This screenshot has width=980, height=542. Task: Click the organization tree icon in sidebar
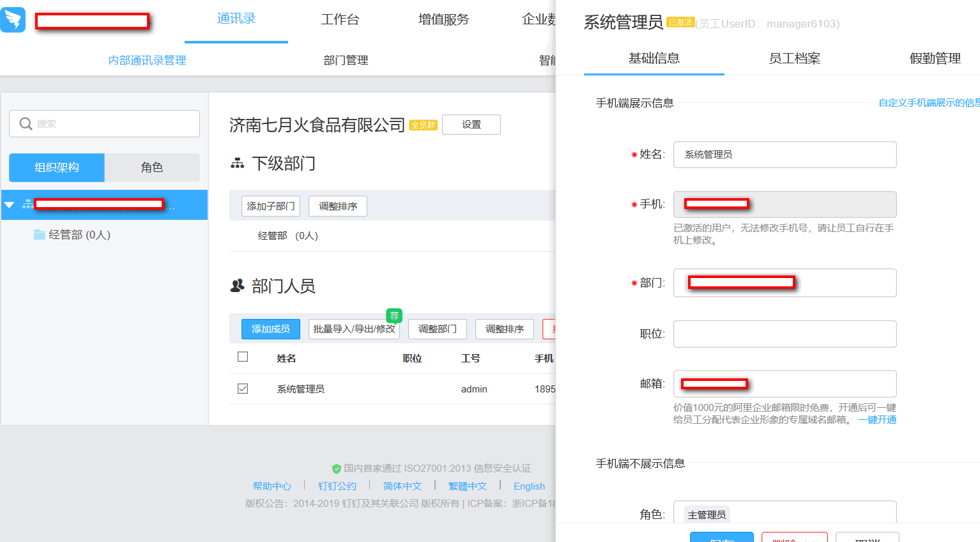click(28, 205)
